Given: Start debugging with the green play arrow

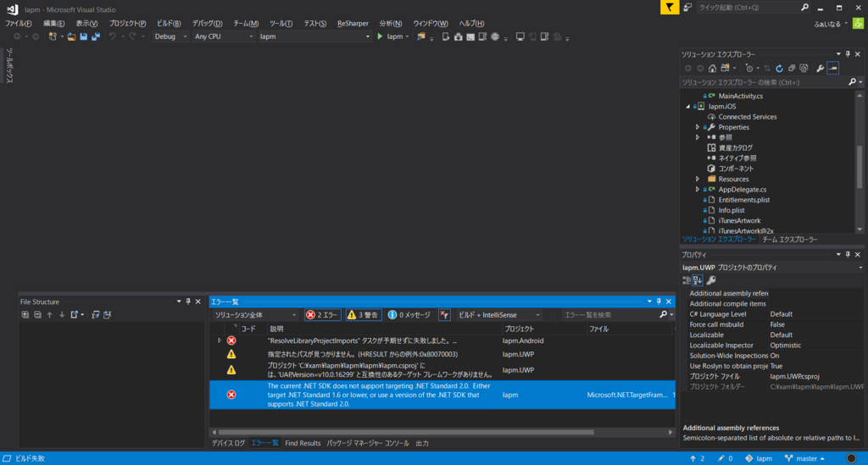Looking at the screenshot, I should click(380, 36).
